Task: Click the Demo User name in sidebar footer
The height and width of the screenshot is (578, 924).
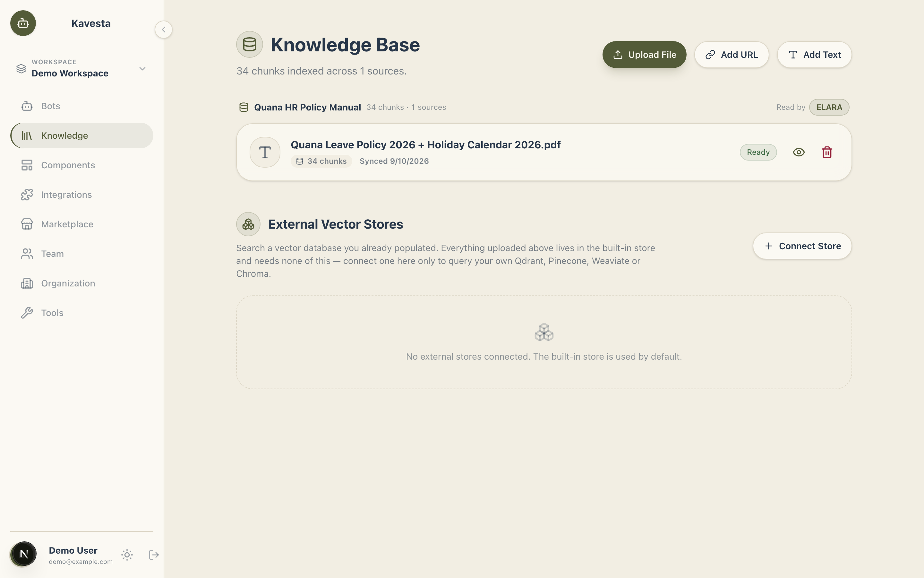Action: click(x=73, y=550)
